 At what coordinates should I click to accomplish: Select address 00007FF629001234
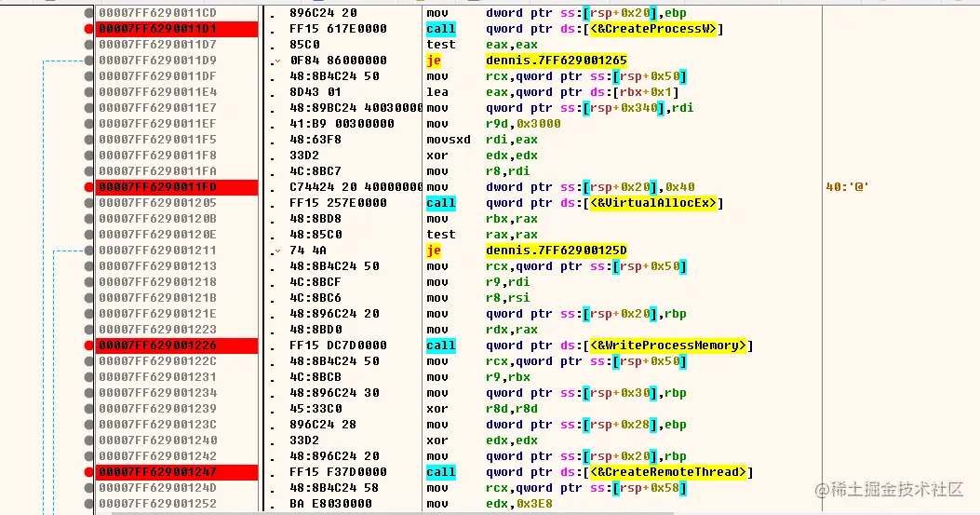(x=157, y=393)
